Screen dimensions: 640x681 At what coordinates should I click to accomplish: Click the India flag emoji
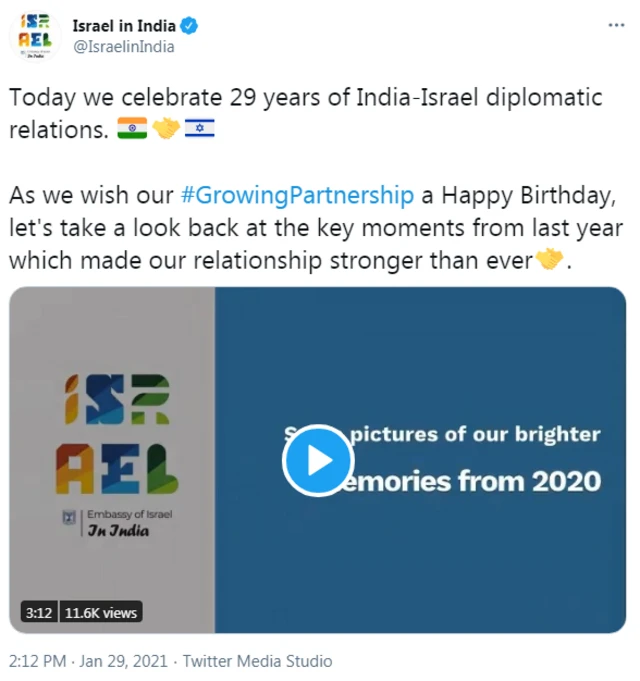(x=132, y=129)
